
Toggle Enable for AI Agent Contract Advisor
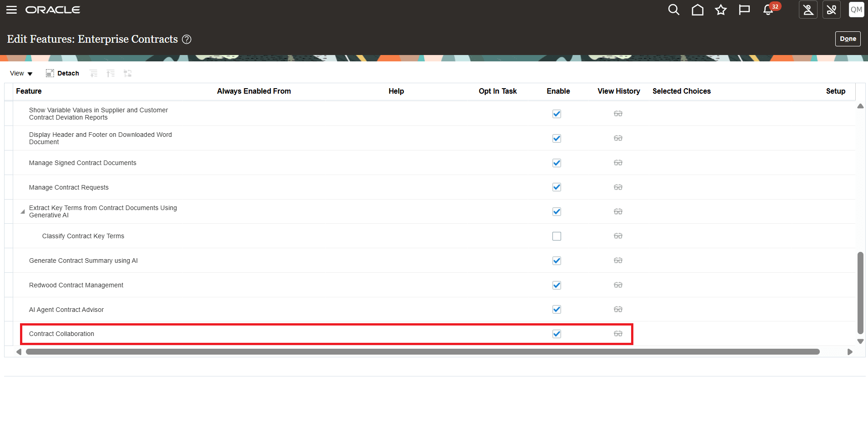coord(557,310)
